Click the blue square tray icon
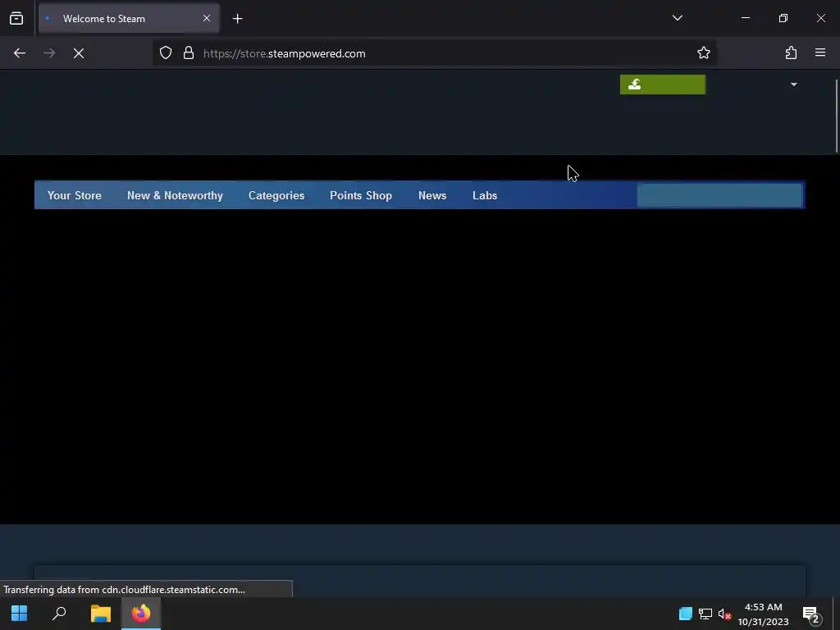 click(x=685, y=614)
